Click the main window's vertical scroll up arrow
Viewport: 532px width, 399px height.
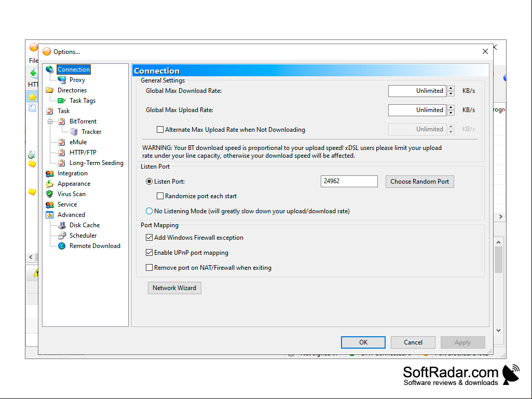tap(498, 242)
